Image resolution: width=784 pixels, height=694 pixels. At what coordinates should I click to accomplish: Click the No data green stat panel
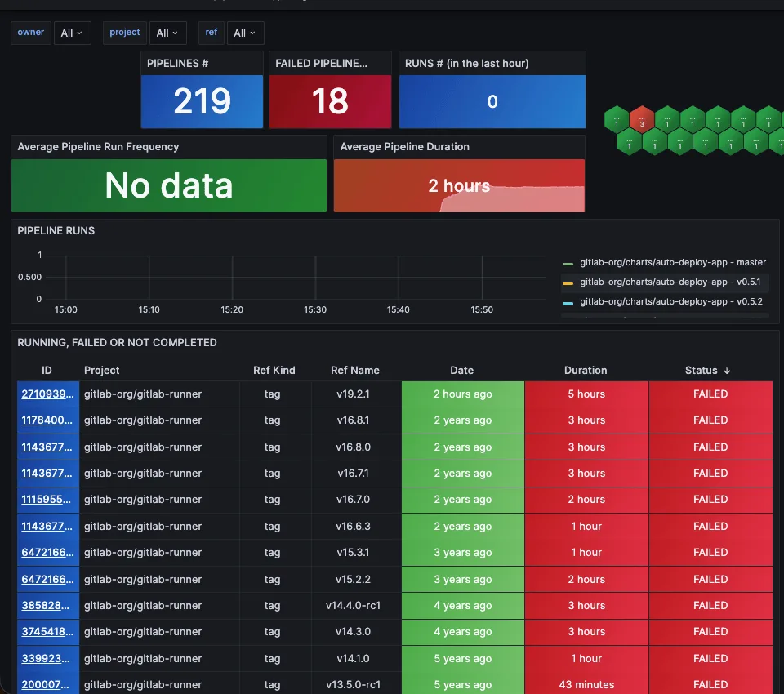point(169,185)
